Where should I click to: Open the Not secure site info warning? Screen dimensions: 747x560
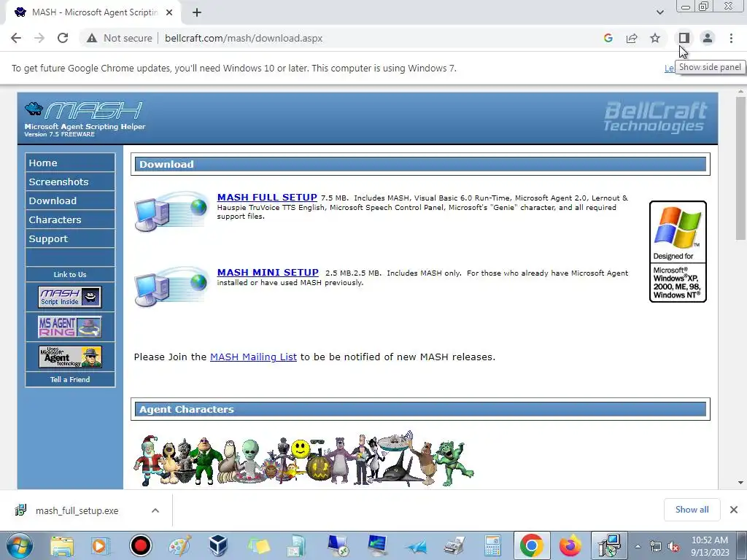(x=120, y=38)
